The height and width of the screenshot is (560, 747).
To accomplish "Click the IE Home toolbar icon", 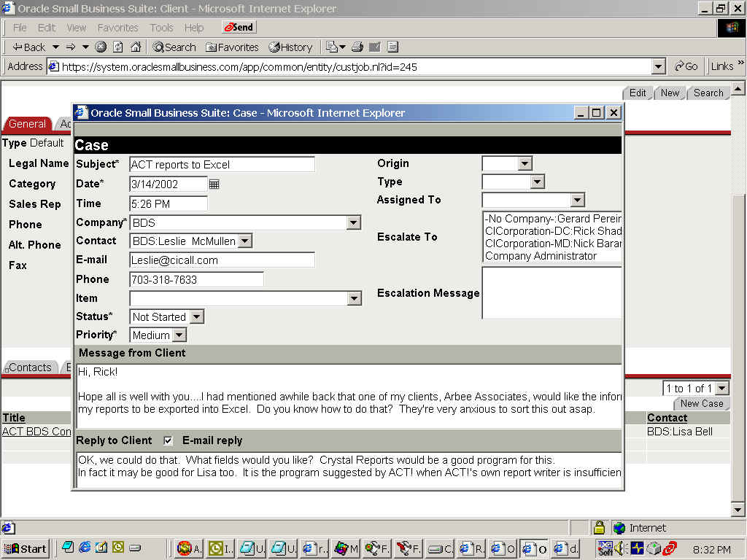I will pyautogui.click(x=136, y=47).
